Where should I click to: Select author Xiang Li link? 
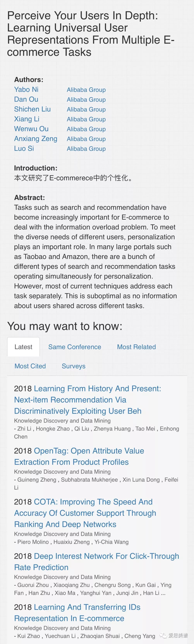pyautogui.click(x=27, y=119)
